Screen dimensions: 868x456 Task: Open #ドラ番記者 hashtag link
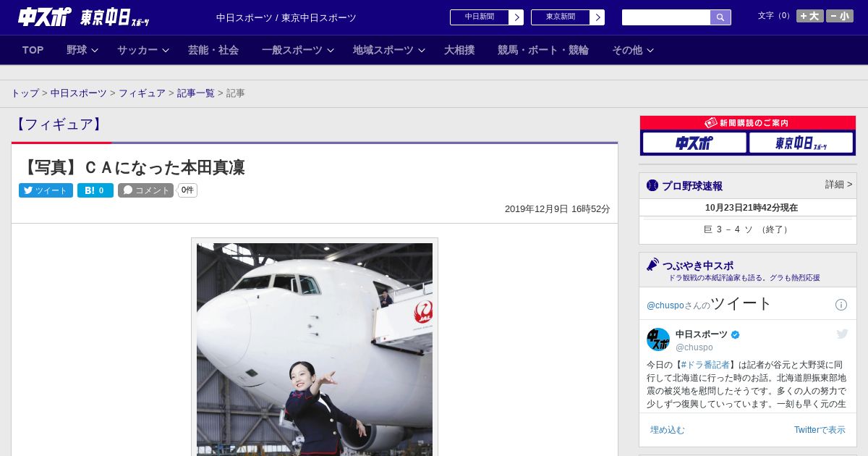click(705, 365)
